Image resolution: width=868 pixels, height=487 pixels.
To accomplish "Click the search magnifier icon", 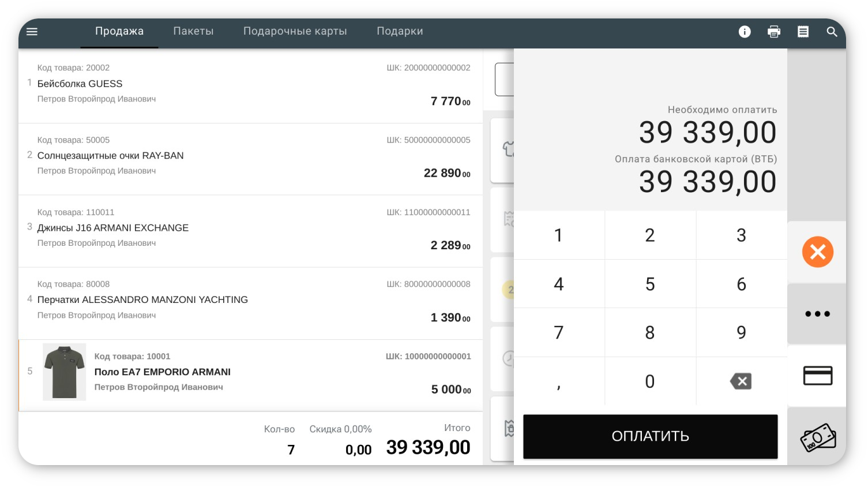I will [832, 32].
